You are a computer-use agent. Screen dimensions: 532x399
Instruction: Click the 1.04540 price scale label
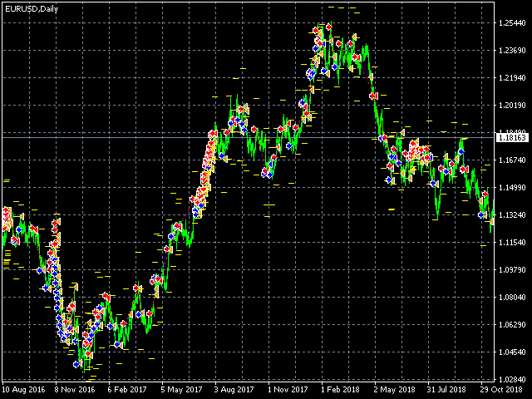(512, 352)
